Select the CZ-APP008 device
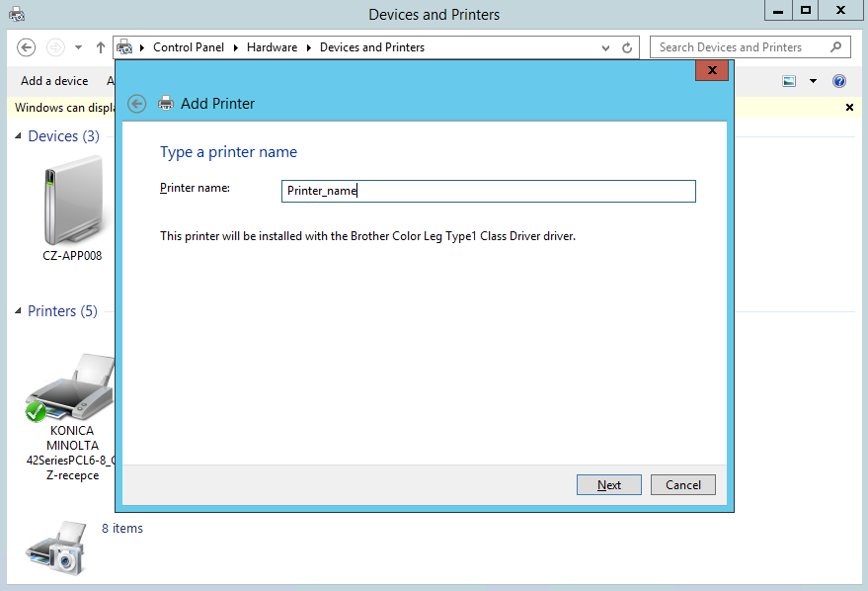Viewport: 868px width, 591px height. 71,203
